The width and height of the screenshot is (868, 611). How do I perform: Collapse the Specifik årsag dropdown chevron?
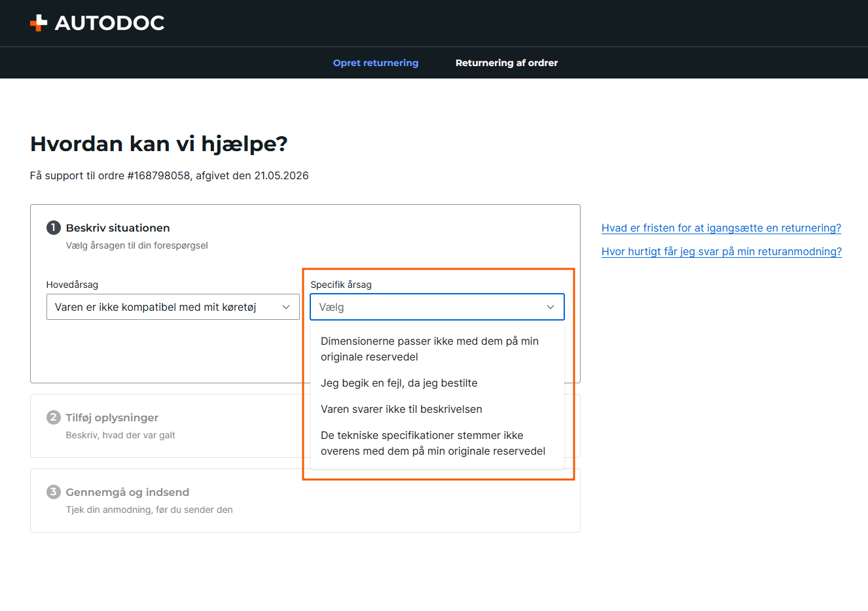(551, 307)
